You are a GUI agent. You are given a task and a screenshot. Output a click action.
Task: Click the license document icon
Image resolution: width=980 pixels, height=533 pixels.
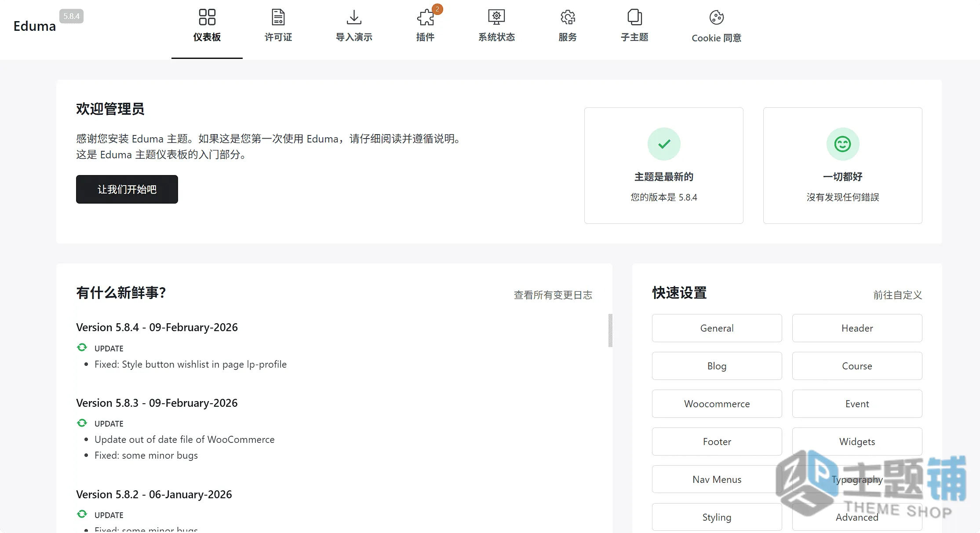(x=278, y=17)
